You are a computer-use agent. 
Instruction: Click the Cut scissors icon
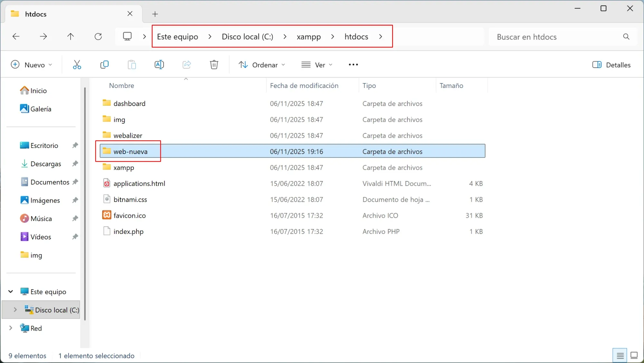pos(77,65)
